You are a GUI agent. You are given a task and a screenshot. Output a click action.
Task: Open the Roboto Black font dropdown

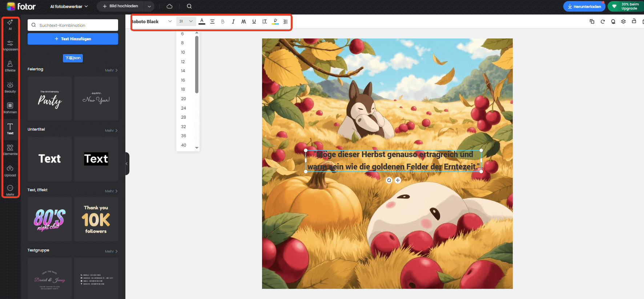point(152,22)
